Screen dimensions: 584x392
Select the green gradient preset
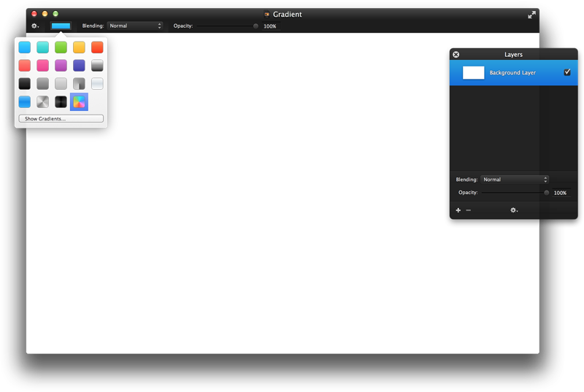61,47
